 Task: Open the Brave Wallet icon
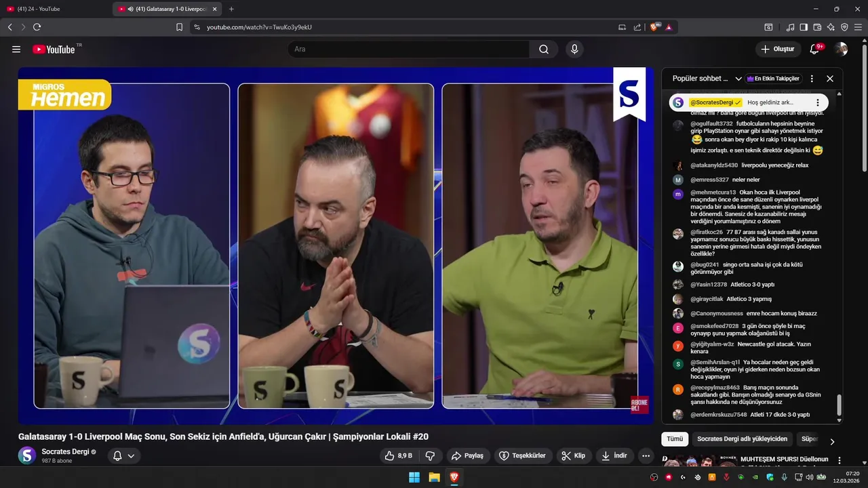(817, 27)
